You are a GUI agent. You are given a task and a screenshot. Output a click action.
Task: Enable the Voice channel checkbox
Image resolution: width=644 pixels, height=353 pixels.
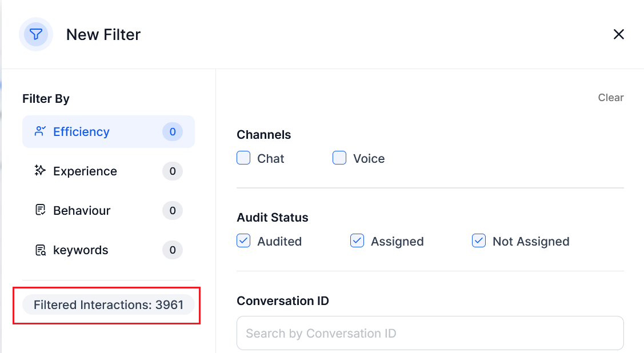[x=339, y=158]
